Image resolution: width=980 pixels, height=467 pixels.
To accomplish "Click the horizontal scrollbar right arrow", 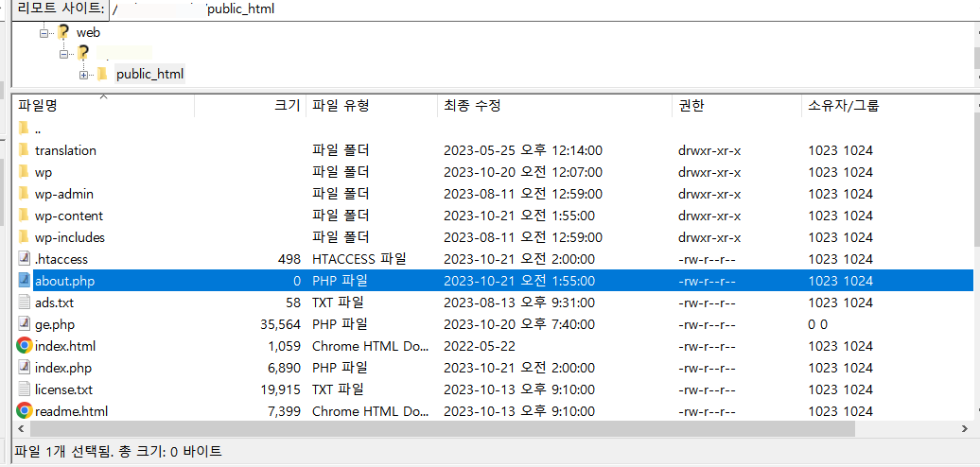I will 965,429.
